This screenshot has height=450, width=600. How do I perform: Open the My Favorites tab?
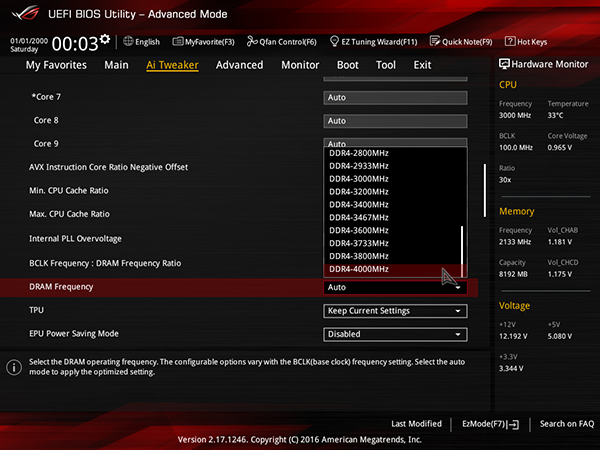click(x=56, y=65)
